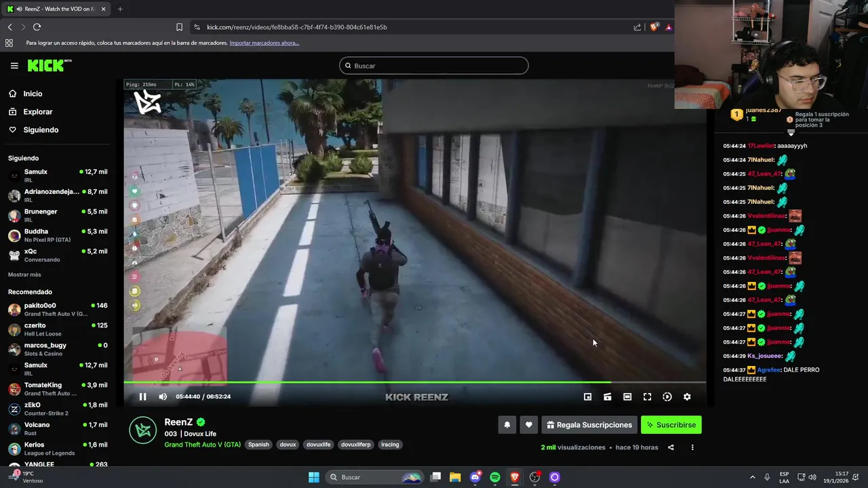Open Discord from the taskbar
868x488 pixels.
tap(475, 477)
